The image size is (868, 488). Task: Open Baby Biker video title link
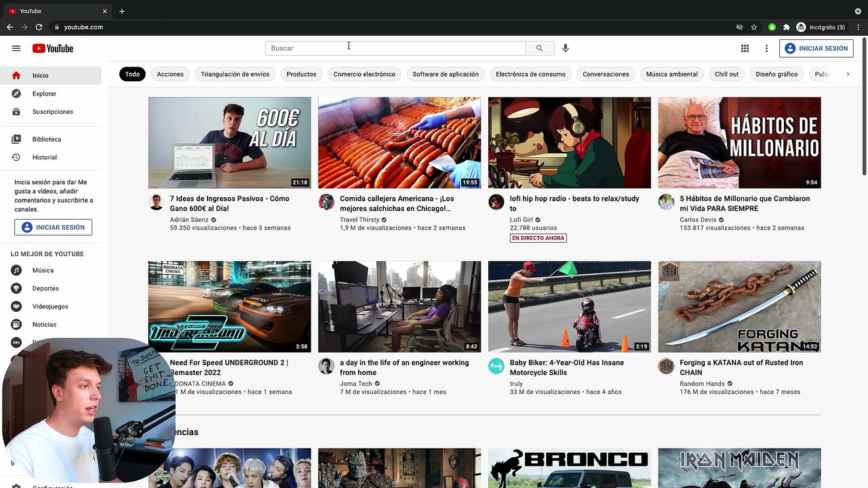[567, 367]
